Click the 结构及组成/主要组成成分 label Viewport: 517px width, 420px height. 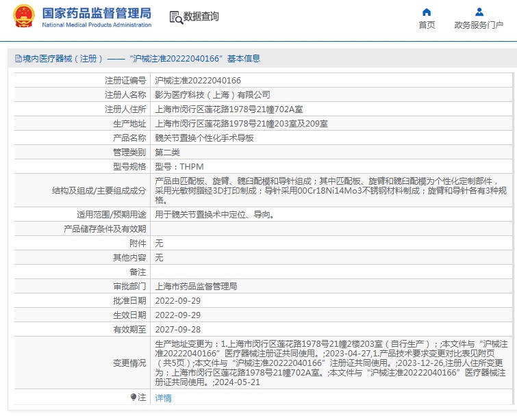tap(99, 191)
